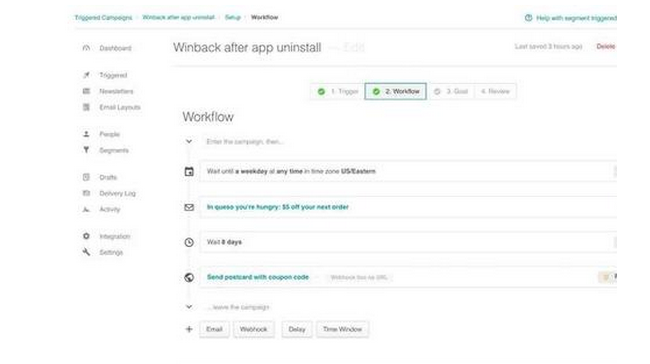Add a Webhook action button
Screen dimensions: 650x364
pyautogui.click(x=253, y=329)
